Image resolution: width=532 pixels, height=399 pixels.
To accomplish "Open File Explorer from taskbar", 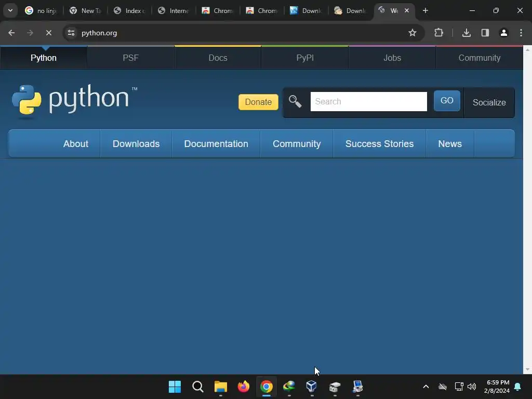I will point(220,387).
